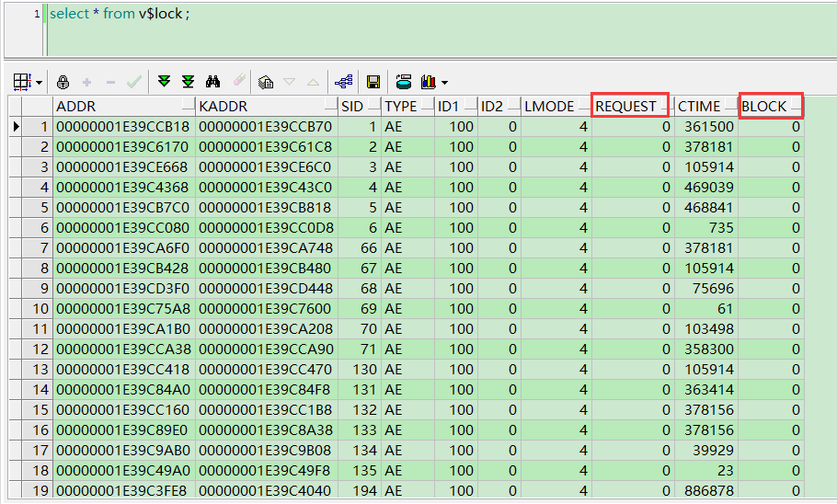This screenshot has height=504, width=837.
Task: Select row 1 via row indicator
Action: coord(17,127)
